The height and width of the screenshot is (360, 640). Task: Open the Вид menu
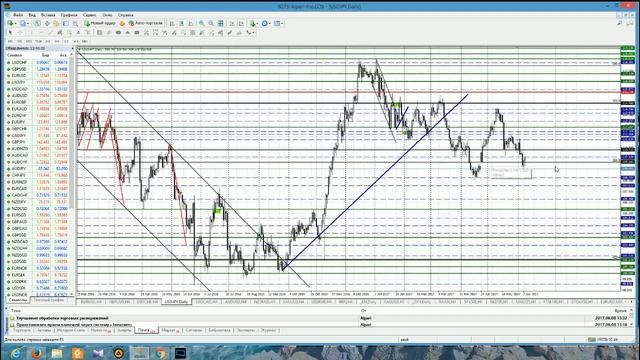(x=32, y=15)
